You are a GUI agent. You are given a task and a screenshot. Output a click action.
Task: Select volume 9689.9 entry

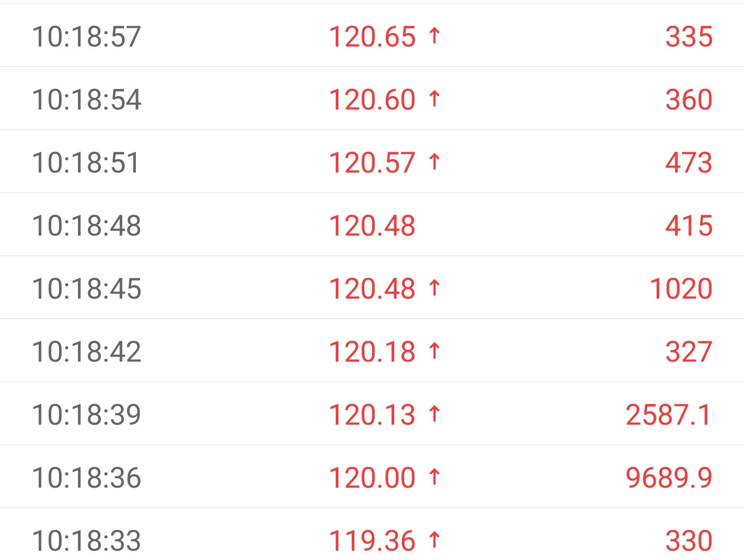[669, 478]
